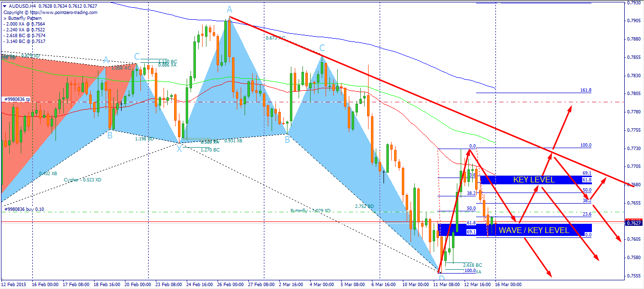Click the '20 Feb 00:00' time label
Viewport: 644px width, 289px height.
(137, 285)
